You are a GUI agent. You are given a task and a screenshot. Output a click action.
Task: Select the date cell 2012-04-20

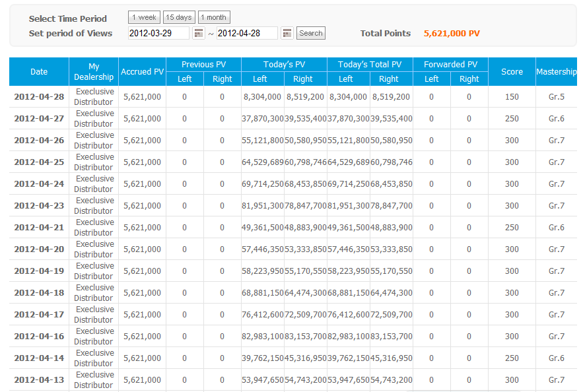click(39, 249)
